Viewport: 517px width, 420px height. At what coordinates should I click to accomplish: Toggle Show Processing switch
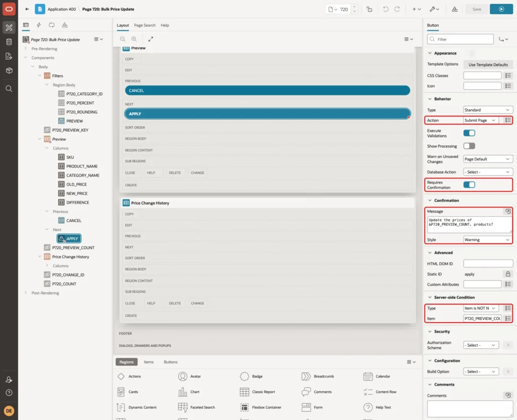(469, 146)
